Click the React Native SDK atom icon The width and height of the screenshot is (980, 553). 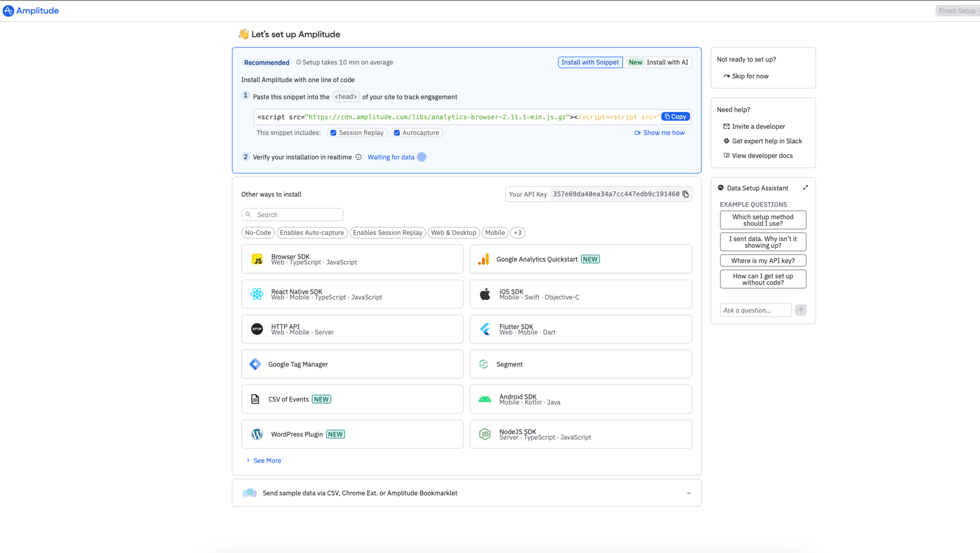[x=257, y=294]
